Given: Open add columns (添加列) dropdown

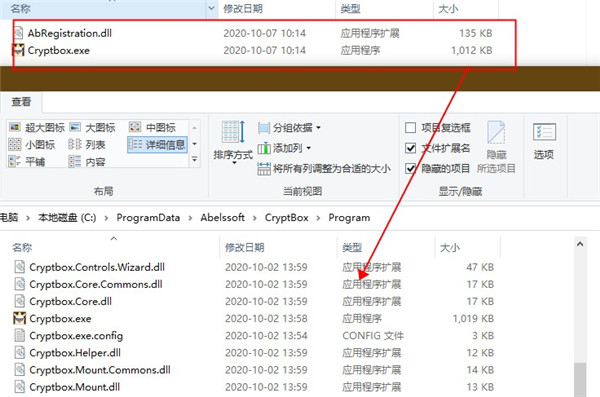Looking at the screenshot, I should [284, 148].
